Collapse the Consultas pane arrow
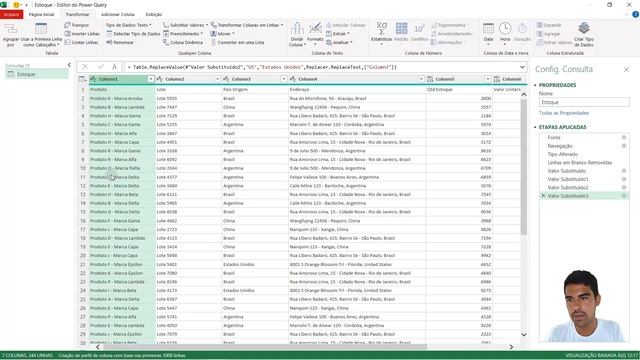Image resolution: width=640 pixels, height=360 pixels. [69, 65]
